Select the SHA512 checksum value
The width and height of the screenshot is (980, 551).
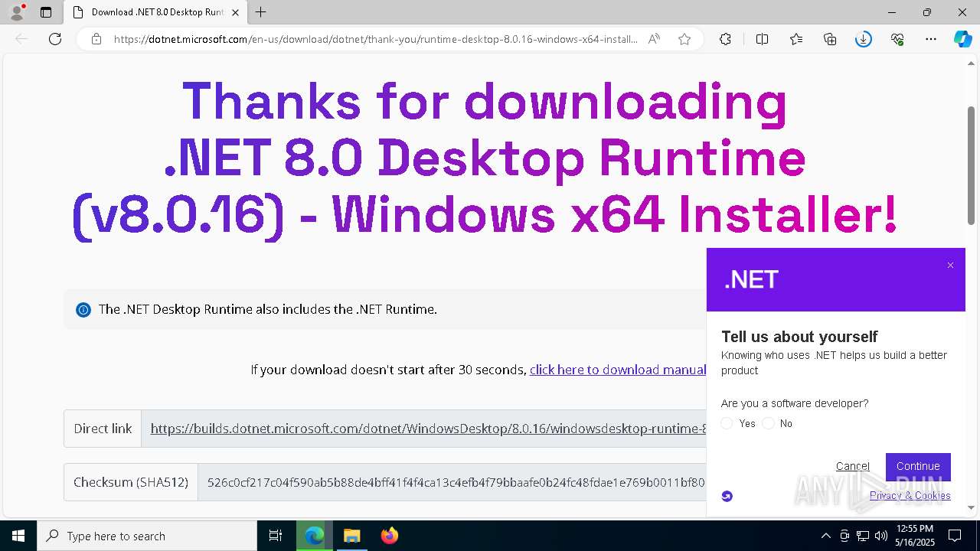click(x=456, y=482)
